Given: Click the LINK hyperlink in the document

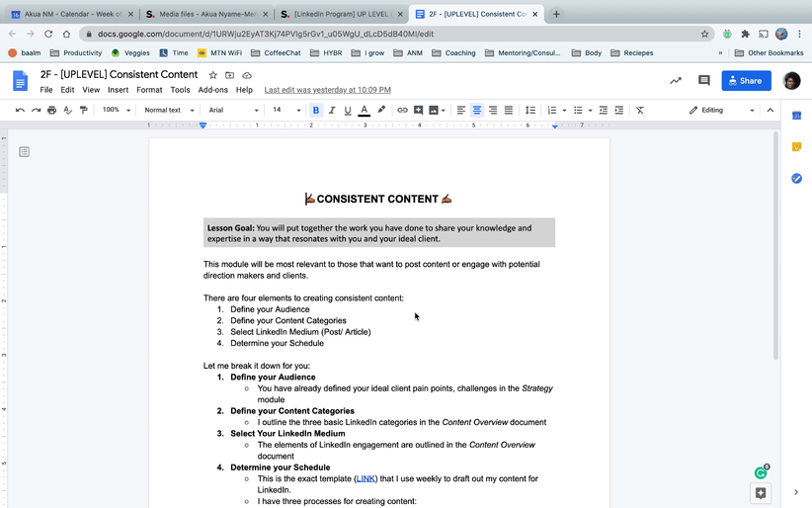Looking at the screenshot, I should (365, 478).
